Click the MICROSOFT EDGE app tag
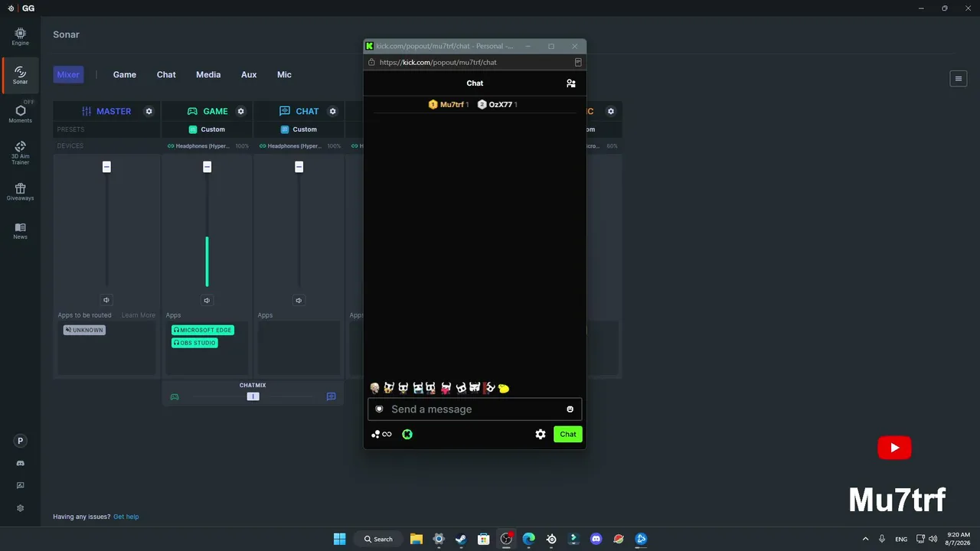 point(203,330)
